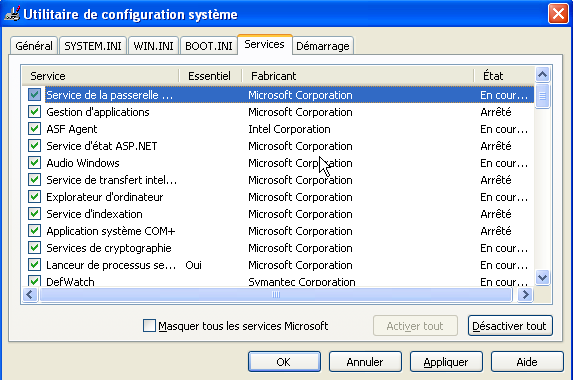Sort by the Fabricant column header
Viewport: 573px width, 380px height.
pyautogui.click(x=358, y=76)
